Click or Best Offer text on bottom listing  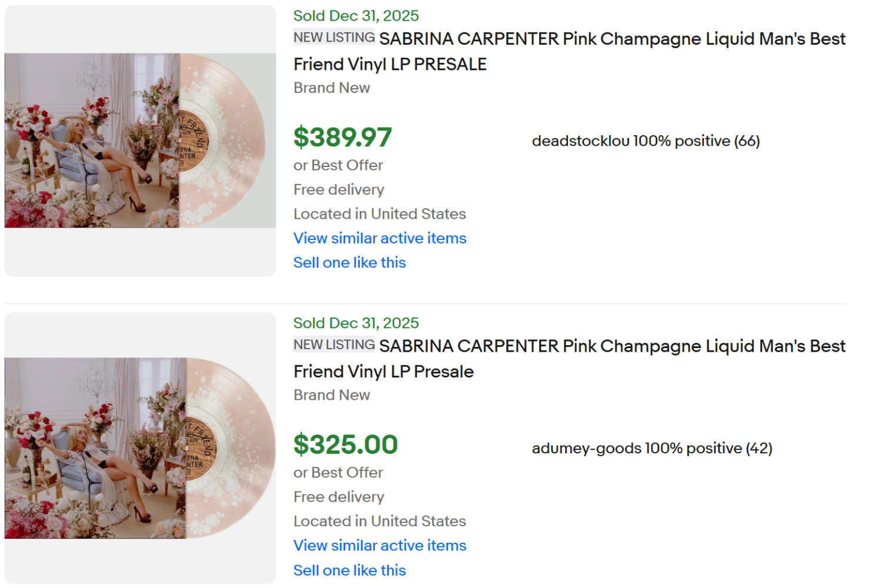point(338,472)
